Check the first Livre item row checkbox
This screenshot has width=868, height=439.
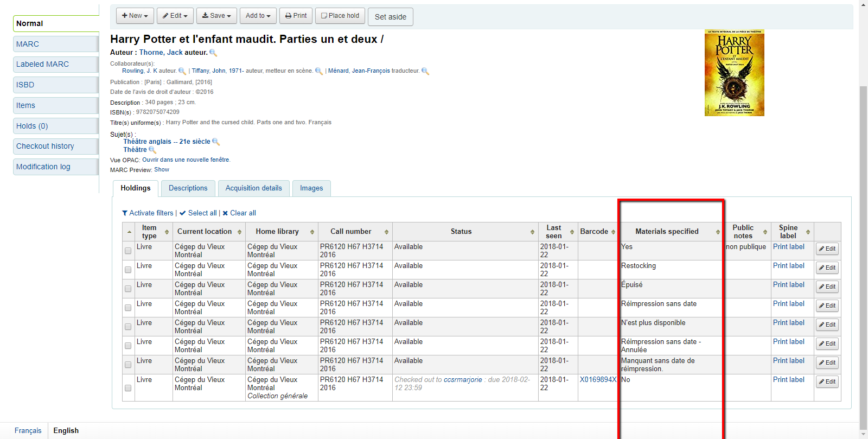(128, 251)
